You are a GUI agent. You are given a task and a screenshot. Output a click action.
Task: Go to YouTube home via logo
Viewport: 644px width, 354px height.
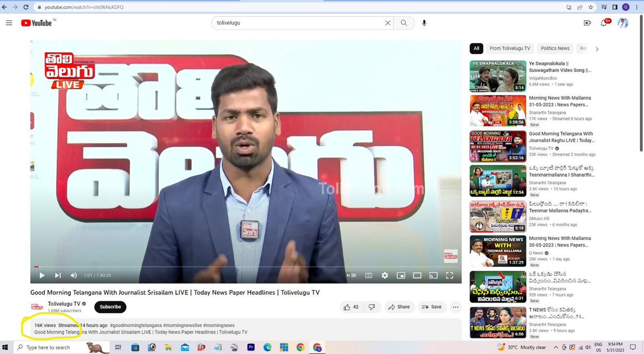click(x=36, y=23)
